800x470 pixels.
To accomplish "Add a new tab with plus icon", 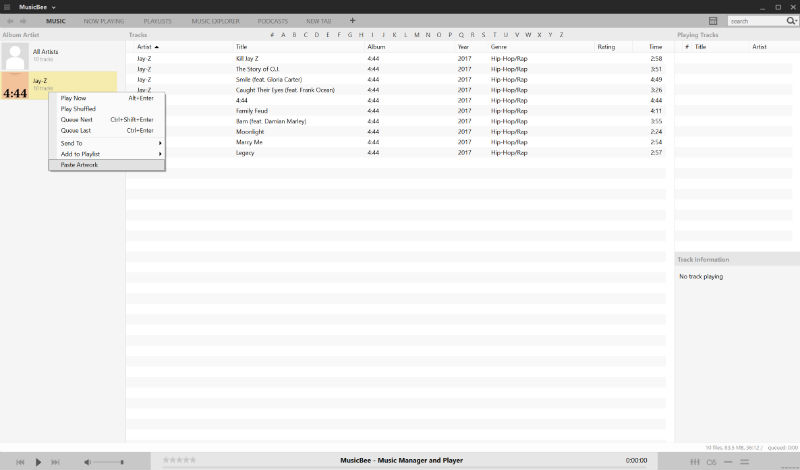I will click(x=352, y=20).
